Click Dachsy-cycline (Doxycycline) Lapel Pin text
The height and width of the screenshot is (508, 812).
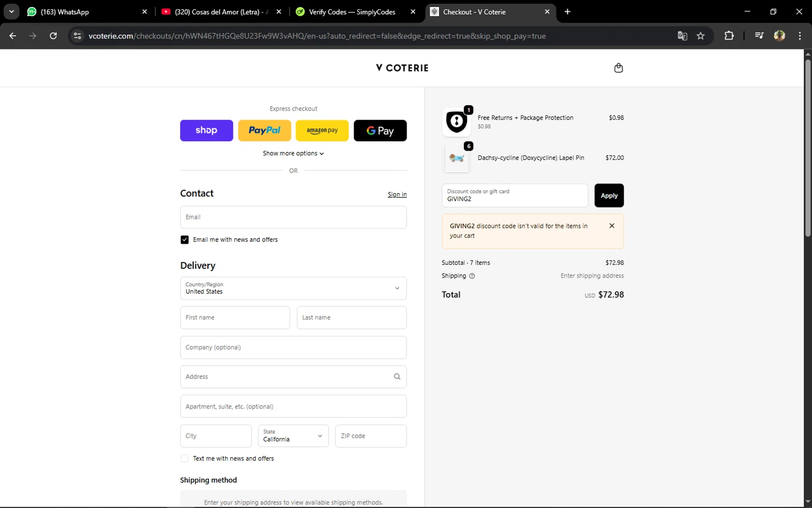coord(531,158)
